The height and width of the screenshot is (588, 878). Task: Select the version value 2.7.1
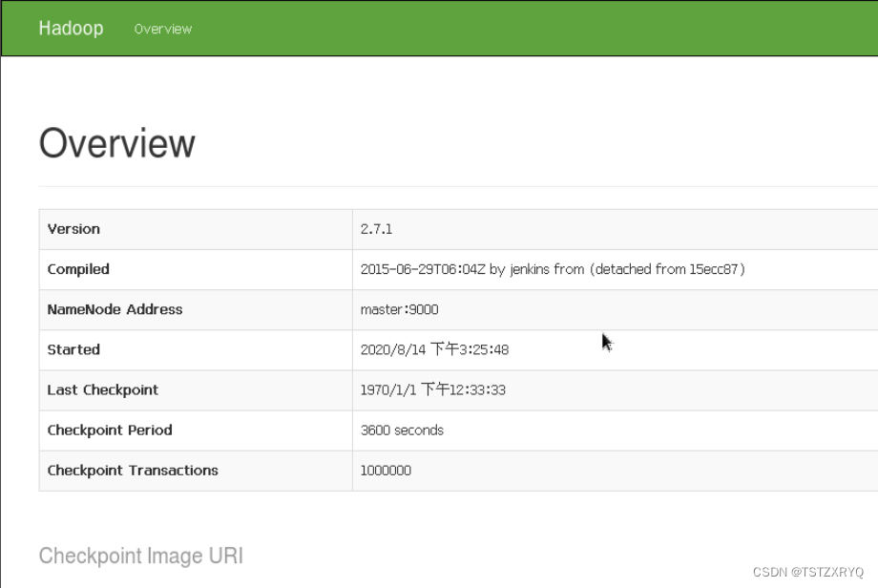376,229
